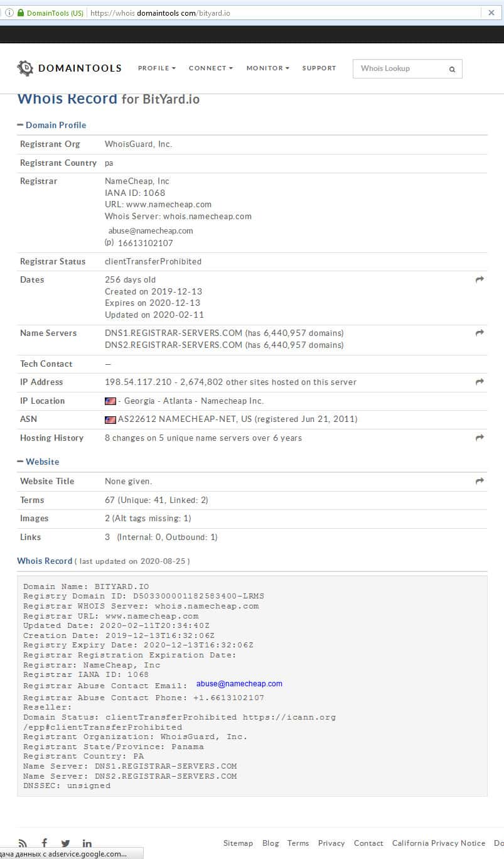Click DNS1.REGISTRAR-SERVERS.COM in Name Servers row
Viewport: 504px width, 859px height.
pyautogui.click(x=173, y=333)
